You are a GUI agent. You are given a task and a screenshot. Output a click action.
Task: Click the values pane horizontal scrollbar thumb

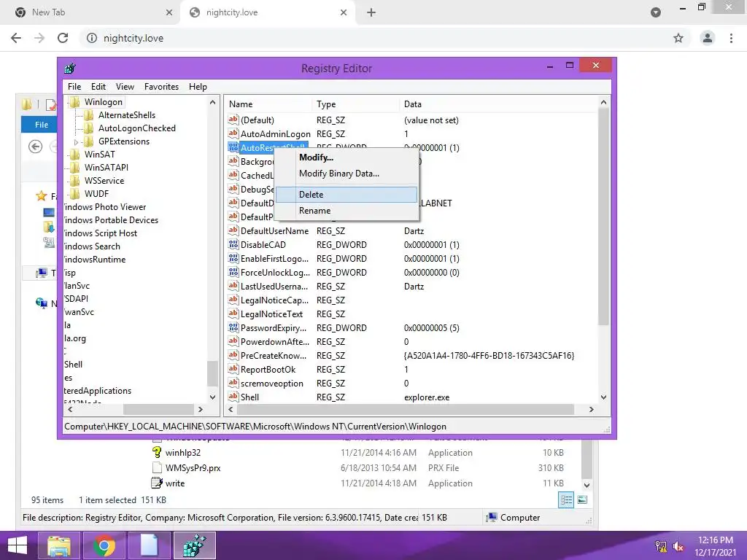click(406, 409)
